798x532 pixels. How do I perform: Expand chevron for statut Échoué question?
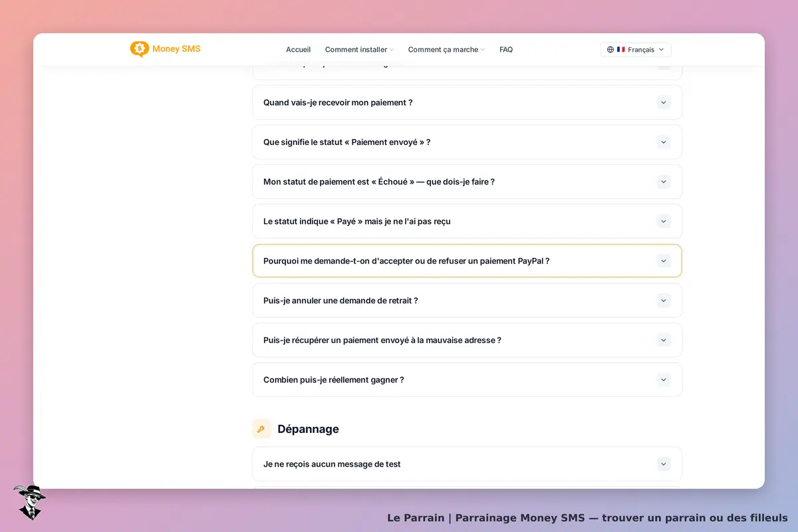click(x=664, y=182)
